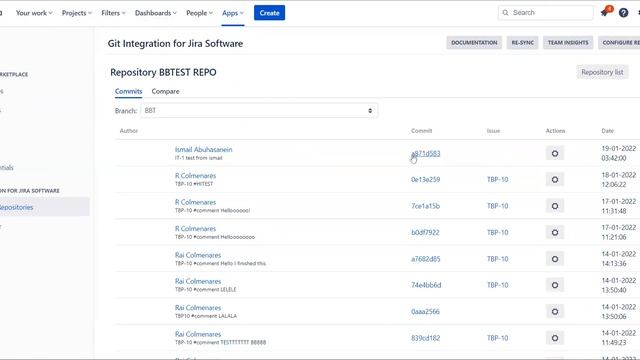
Task: Expand the Dashboards menu
Action: pyautogui.click(x=156, y=13)
